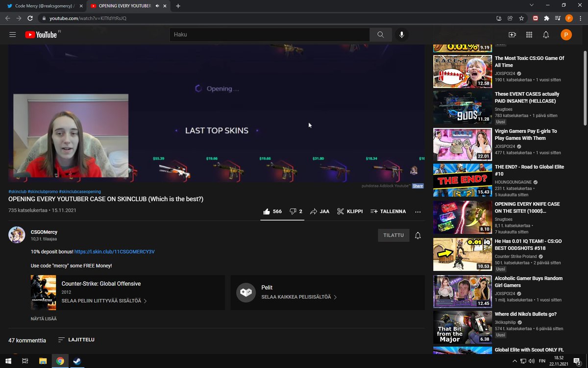Open a new browser tab
Screen dimensions: 588x368
tap(178, 6)
